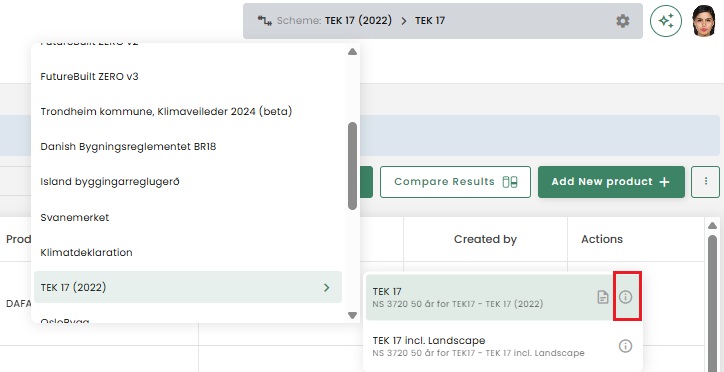The width and height of the screenshot is (724, 372).
Task: Open the user profile avatar
Action: pos(703,21)
